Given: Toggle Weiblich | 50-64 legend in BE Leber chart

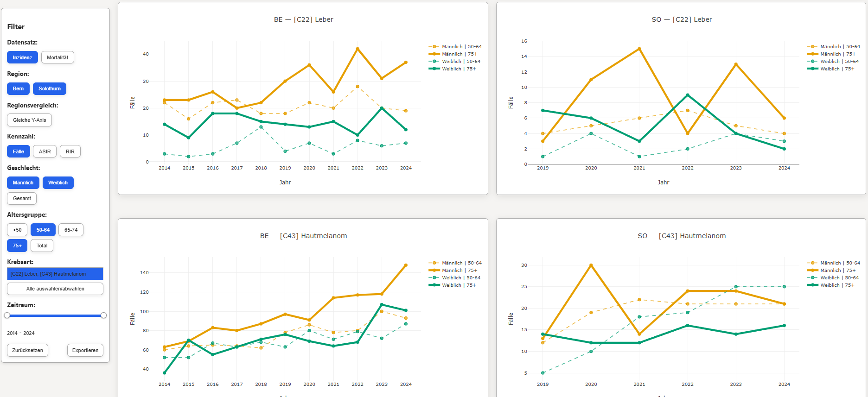Looking at the screenshot, I should point(455,62).
